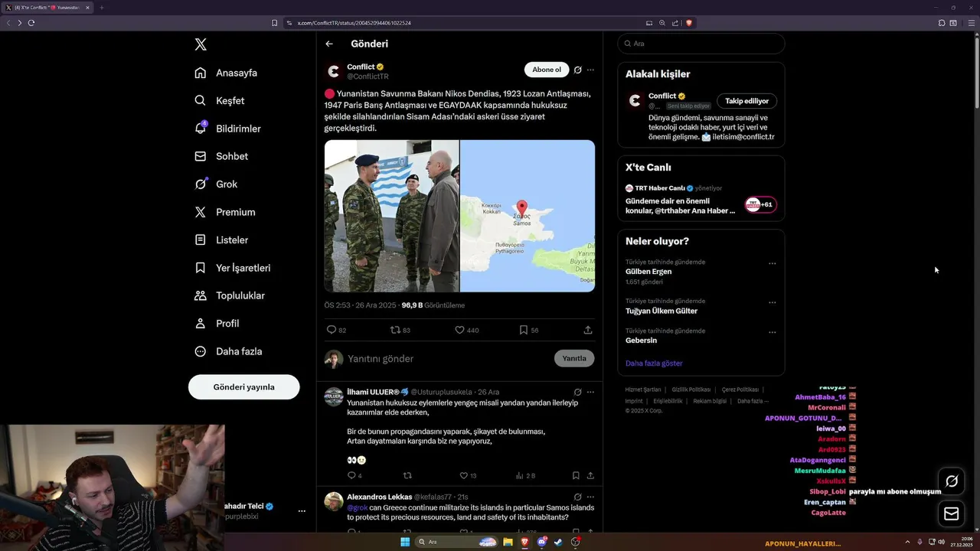Open Listeler in the sidebar

click(221, 240)
